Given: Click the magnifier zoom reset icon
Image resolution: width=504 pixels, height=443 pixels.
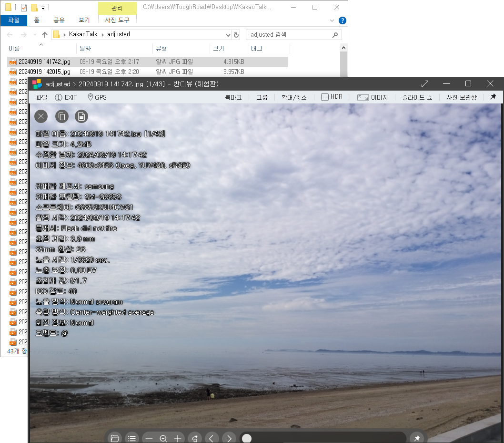Looking at the screenshot, I should click(163, 439).
